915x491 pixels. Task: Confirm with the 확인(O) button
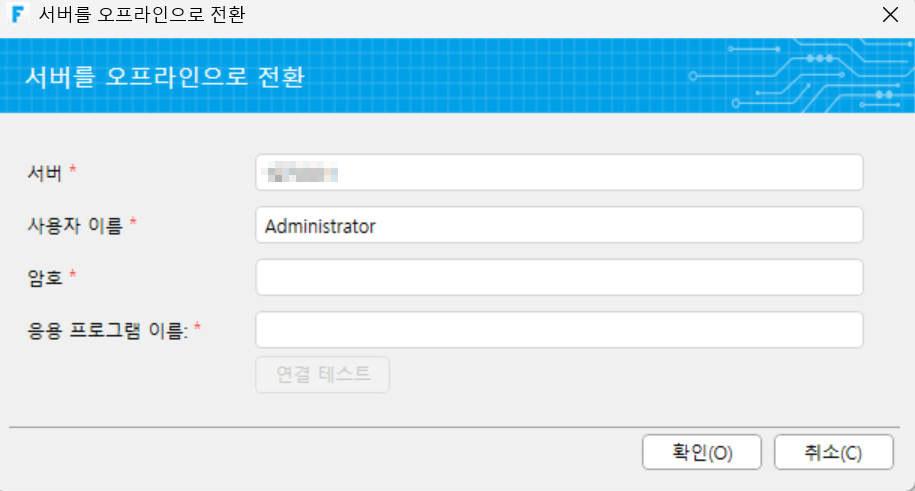[x=702, y=452]
